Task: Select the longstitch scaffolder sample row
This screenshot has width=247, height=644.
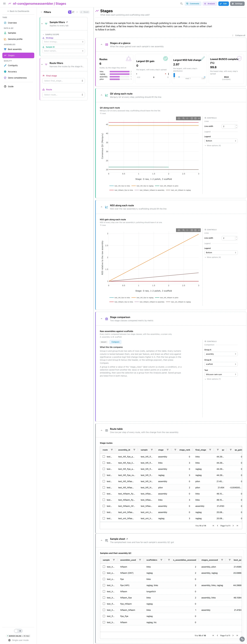Action: tap(104, 591)
